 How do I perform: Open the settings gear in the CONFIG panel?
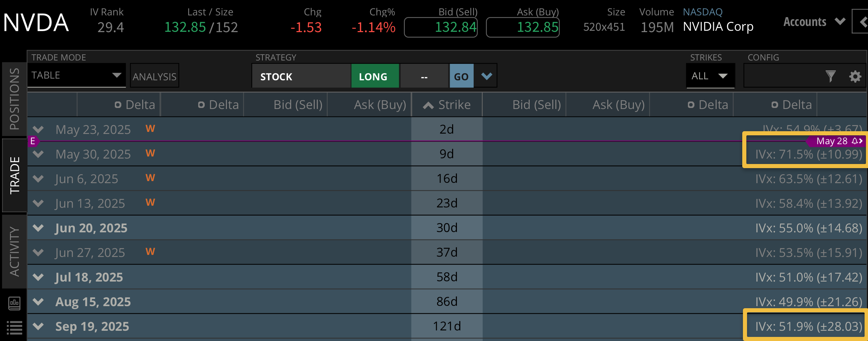point(855,76)
